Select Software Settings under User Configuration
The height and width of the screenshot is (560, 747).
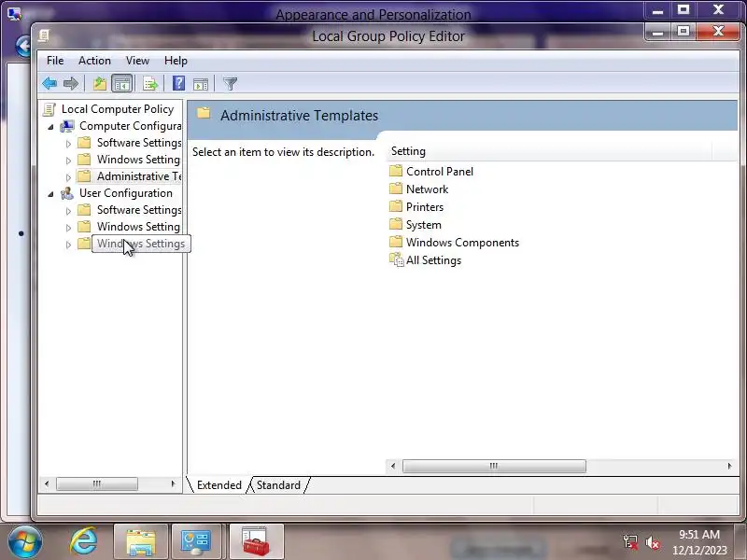138,209
